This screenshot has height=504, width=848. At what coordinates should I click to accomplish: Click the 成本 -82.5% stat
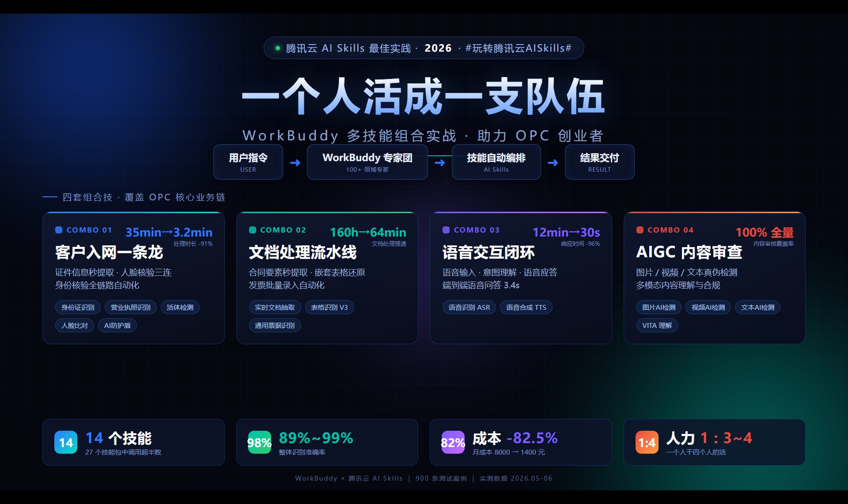pyautogui.click(x=515, y=438)
